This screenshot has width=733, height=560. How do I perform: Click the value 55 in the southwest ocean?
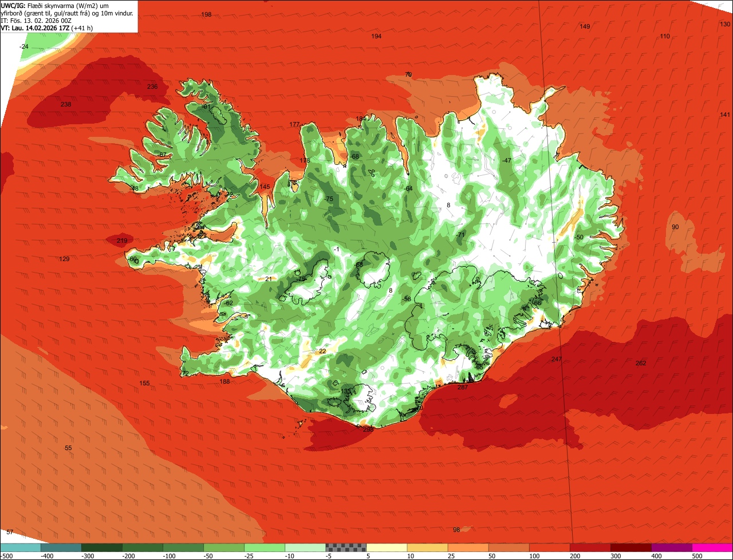[68, 448]
